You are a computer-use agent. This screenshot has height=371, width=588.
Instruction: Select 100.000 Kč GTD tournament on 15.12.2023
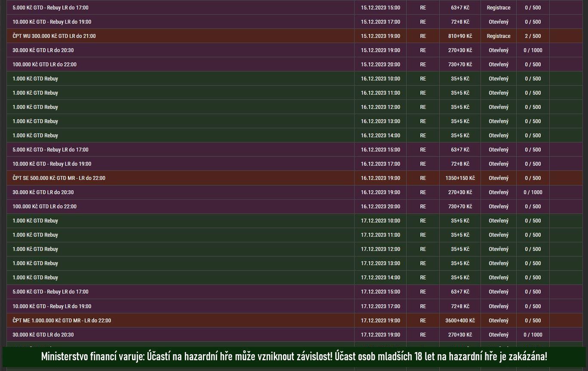tap(44, 65)
